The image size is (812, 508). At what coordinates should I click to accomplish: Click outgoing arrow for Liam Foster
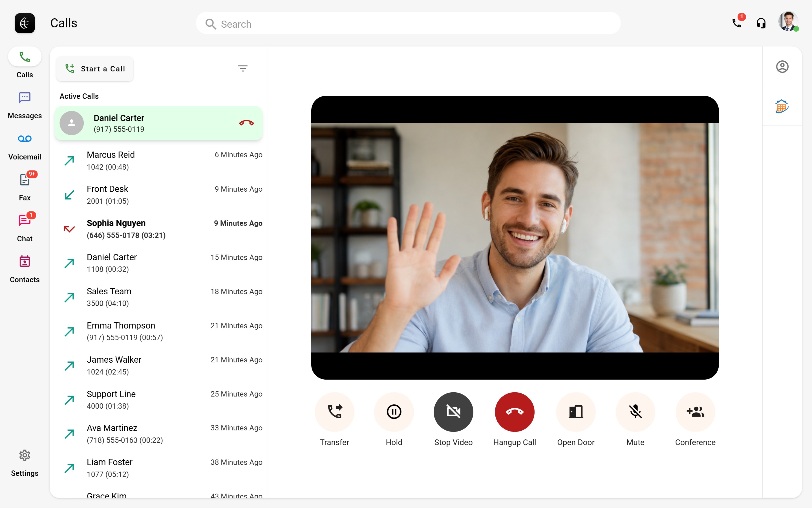69,468
